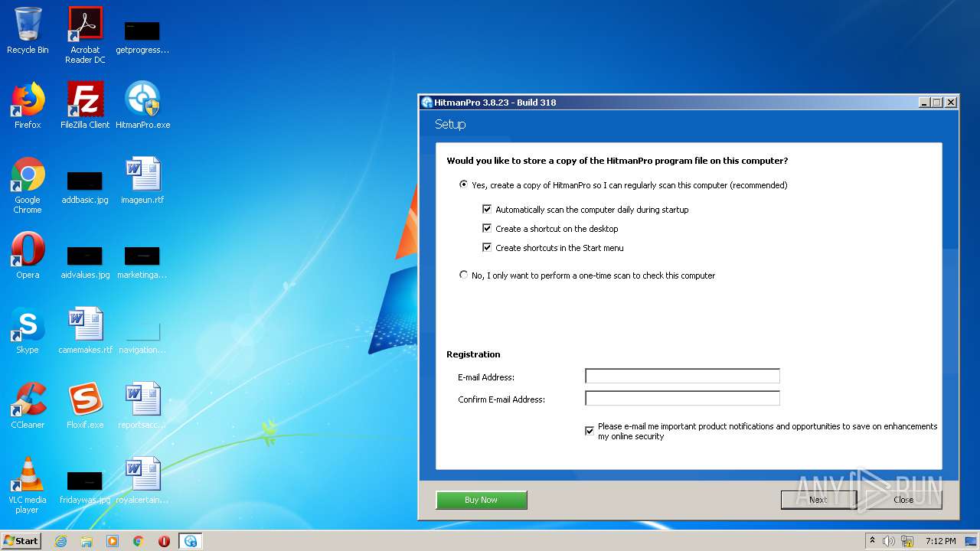Click the E-mail Address input field
Viewport: 980px width, 551px height.
(x=682, y=376)
